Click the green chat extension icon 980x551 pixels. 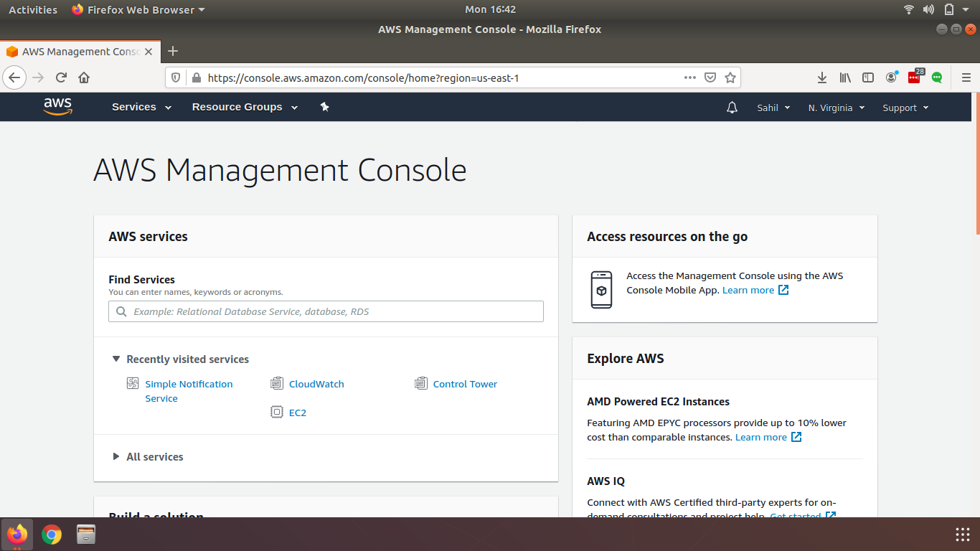click(937, 77)
